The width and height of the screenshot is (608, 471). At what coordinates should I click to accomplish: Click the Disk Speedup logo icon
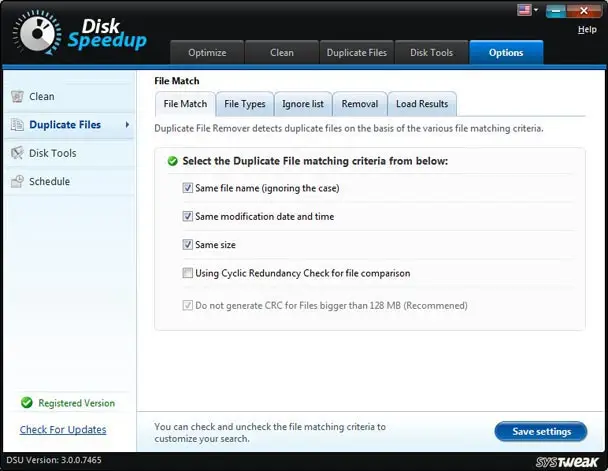37,32
